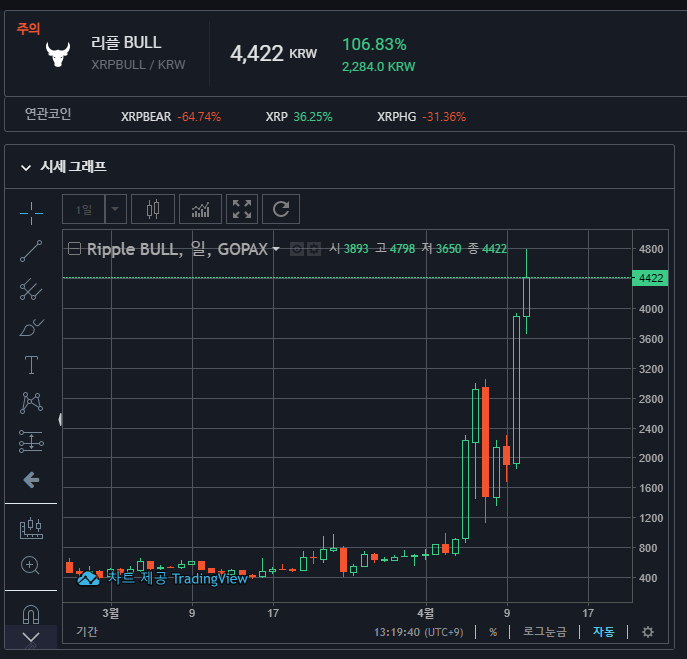Select the pitchfork drawing tool
Screen dimensions: 687x659
click(x=31, y=289)
